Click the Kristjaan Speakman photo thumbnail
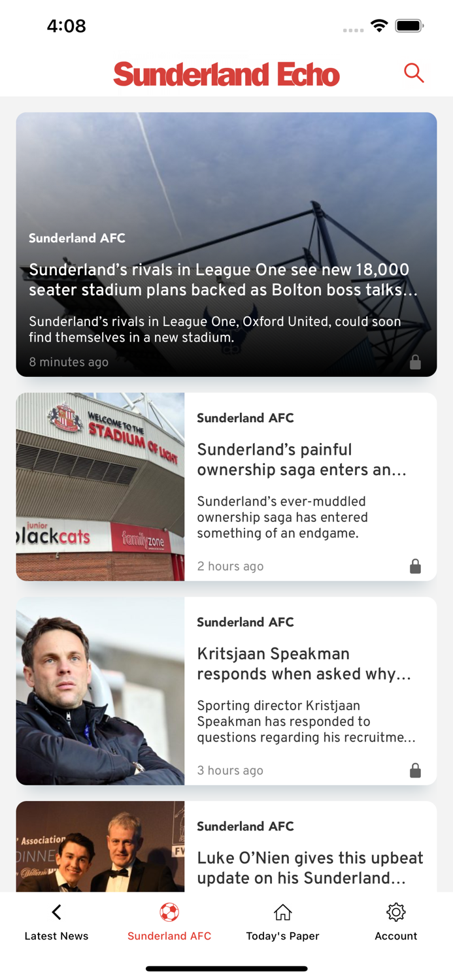Viewport: 453px width, 980px height. coord(100,691)
